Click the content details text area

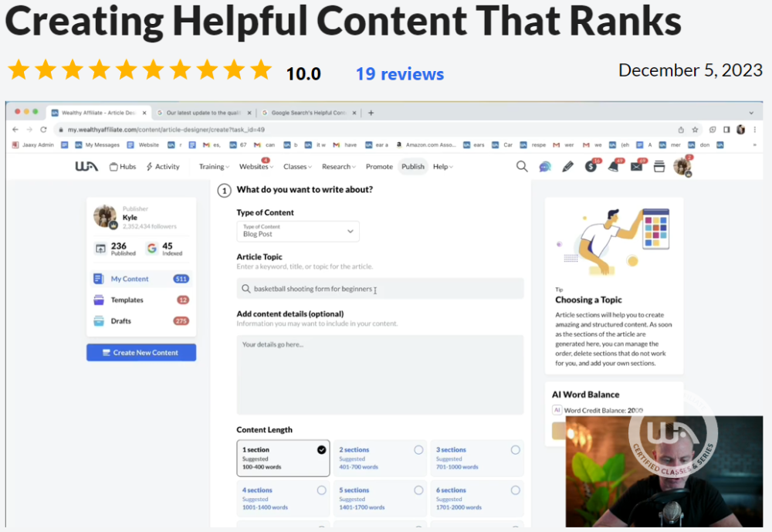pos(380,374)
